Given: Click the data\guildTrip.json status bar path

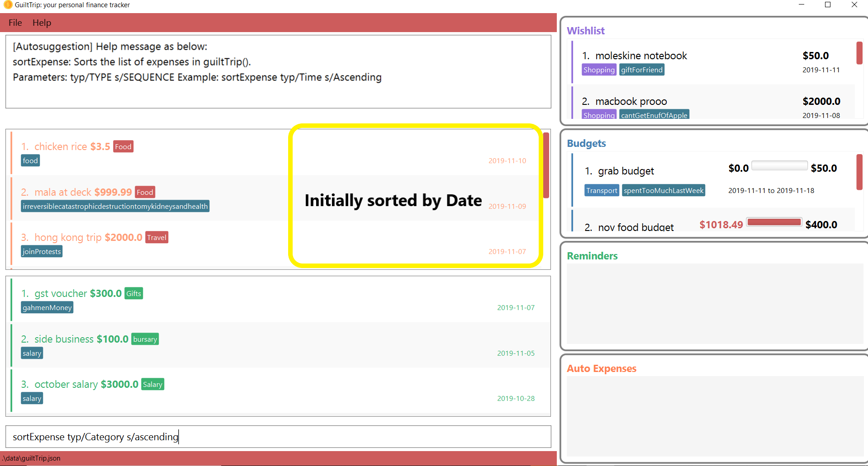Looking at the screenshot, I should tap(31, 458).
